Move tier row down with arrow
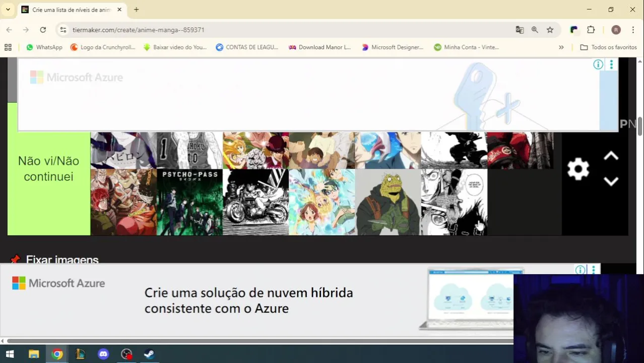 pyautogui.click(x=611, y=181)
